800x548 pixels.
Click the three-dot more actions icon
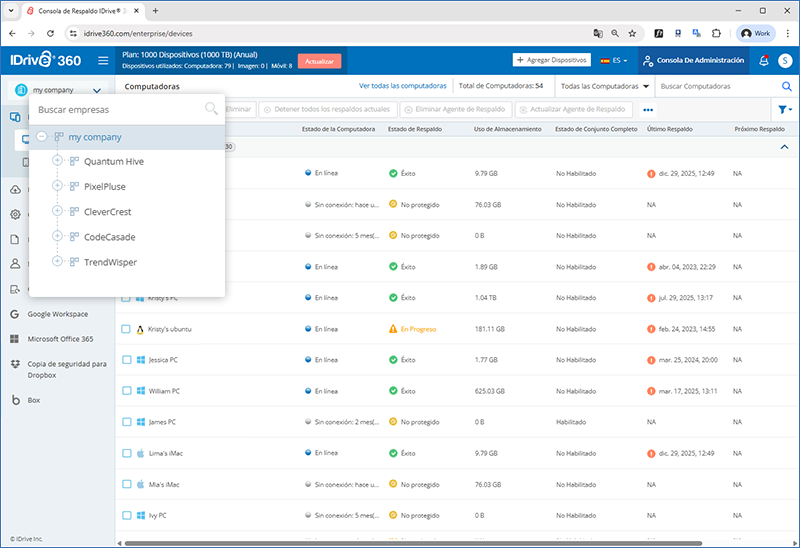648,109
